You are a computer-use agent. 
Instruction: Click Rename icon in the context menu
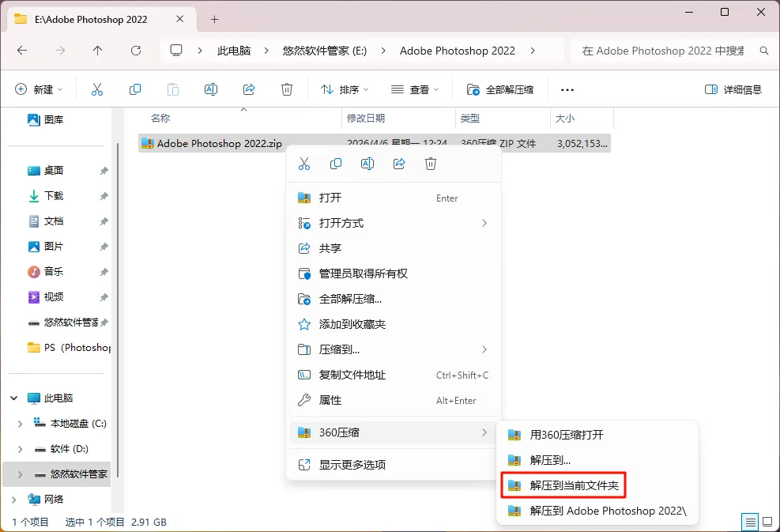[367, 164]
